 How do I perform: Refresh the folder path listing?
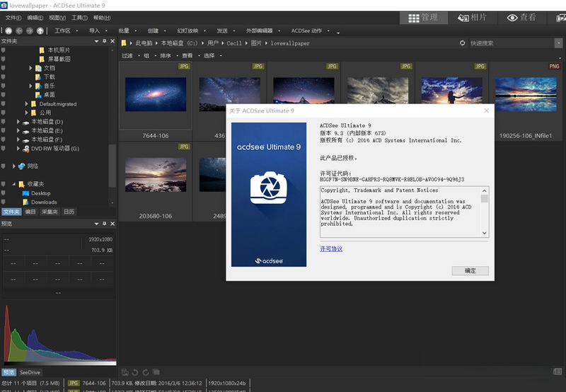[463, 43]
